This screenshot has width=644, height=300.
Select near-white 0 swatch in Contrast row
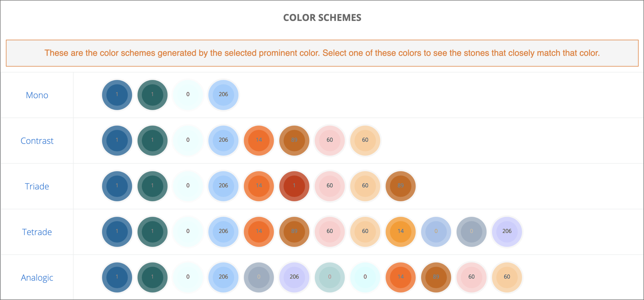(188, 140)
